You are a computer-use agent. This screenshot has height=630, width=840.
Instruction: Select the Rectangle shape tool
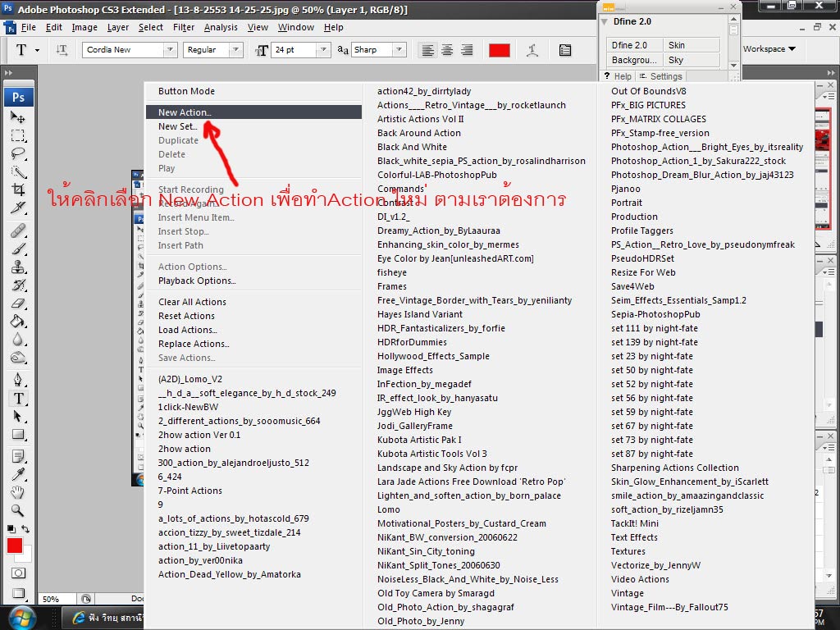(x=18, y=435)
